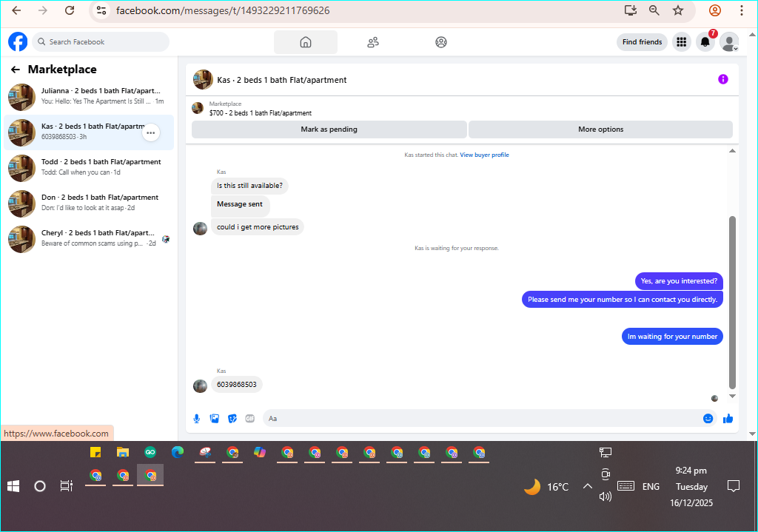Open volume control in system tray
Image resolution: width=758 pixels, height=532 pixels.
click(606, 496)
